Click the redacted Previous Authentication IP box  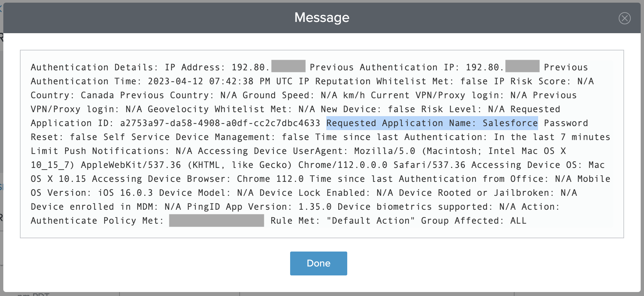tap(523, 66)
